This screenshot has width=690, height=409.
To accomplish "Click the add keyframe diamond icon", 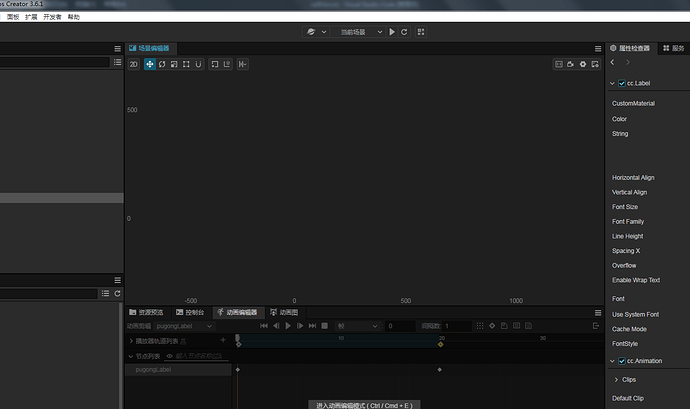I will pos(492,326).
